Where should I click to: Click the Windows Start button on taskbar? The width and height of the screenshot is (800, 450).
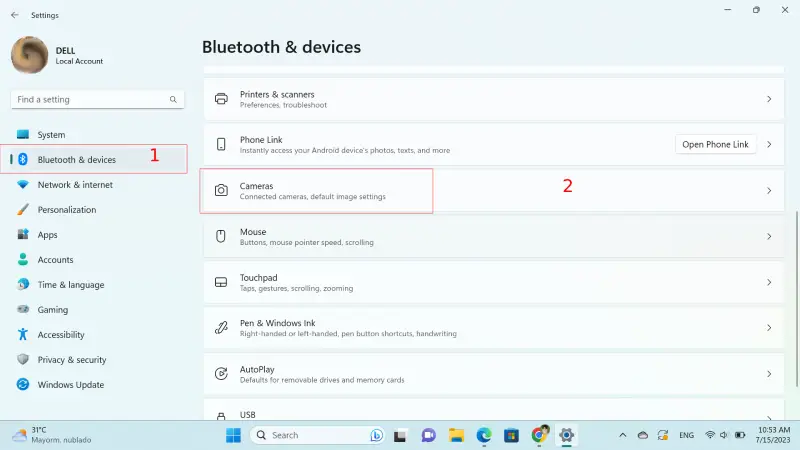coord(233,435)
